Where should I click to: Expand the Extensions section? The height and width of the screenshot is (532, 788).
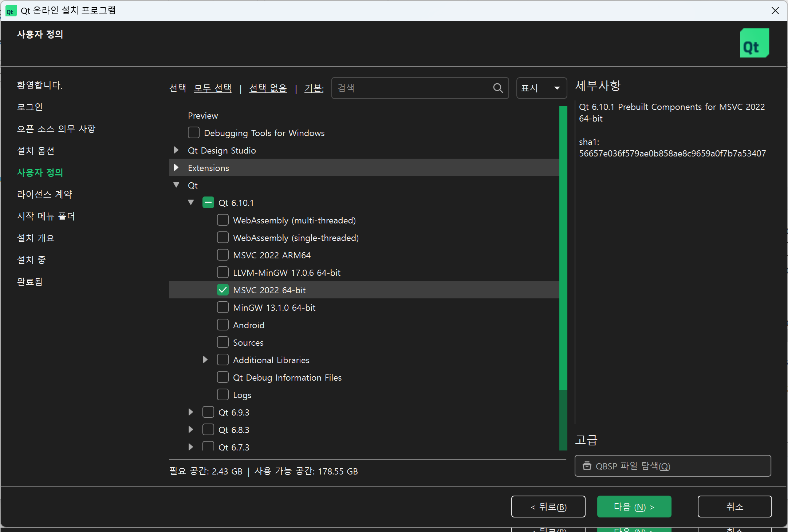tap(176, 168)
